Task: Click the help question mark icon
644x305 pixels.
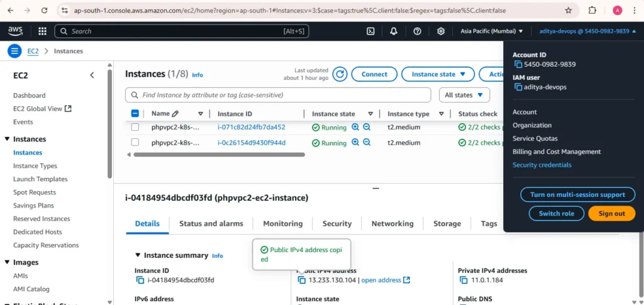Action: pyautogui.click(x=417, y=31)
